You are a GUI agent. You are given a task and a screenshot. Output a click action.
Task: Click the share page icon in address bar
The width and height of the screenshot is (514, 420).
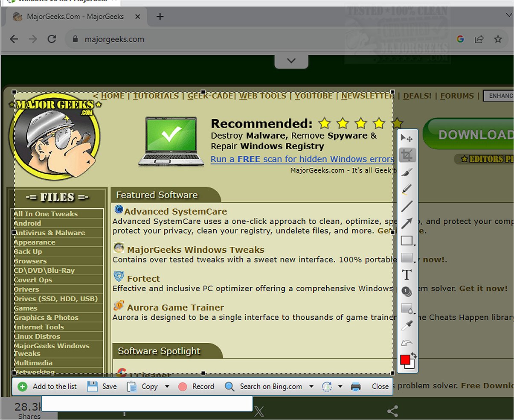click(x=479, y=39)
